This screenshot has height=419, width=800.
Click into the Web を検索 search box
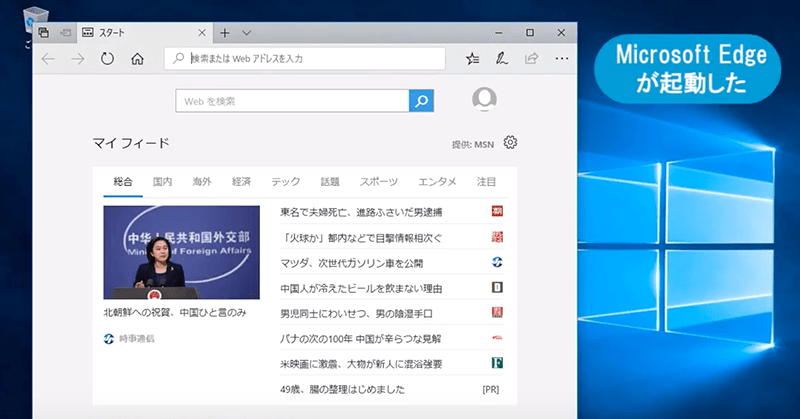(292, 101)
